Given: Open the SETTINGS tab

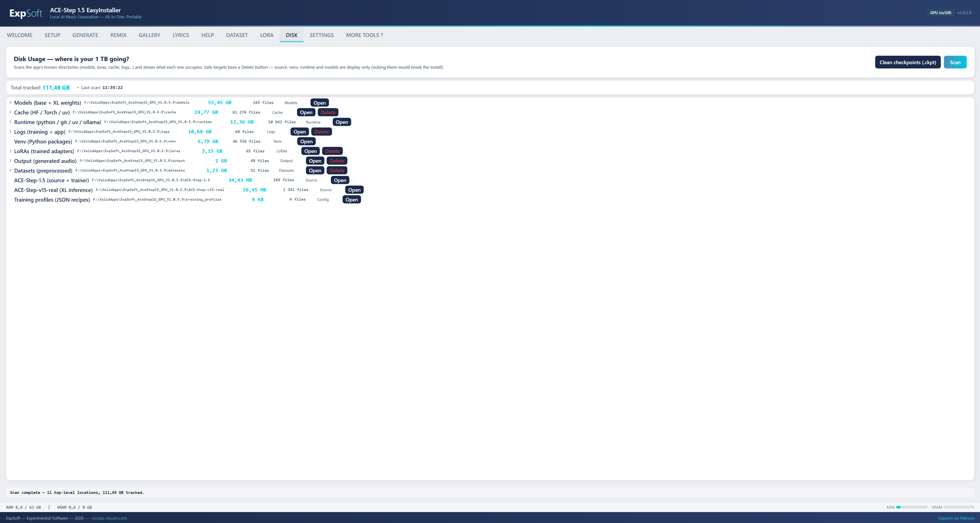Looking at the screenshot, I should click(x=321, y=35).
